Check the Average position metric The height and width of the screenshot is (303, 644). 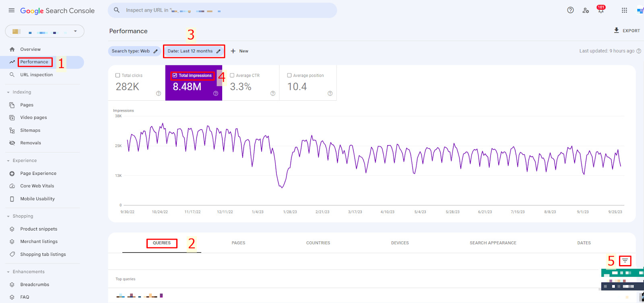[x=289, y=75]
